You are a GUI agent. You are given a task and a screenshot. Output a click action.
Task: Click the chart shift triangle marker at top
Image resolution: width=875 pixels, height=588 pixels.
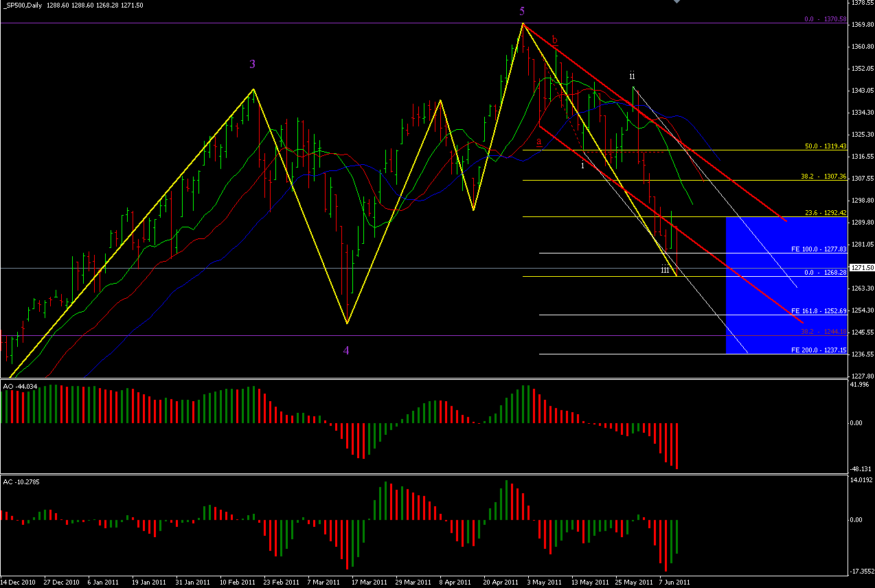tap(677, 3)
